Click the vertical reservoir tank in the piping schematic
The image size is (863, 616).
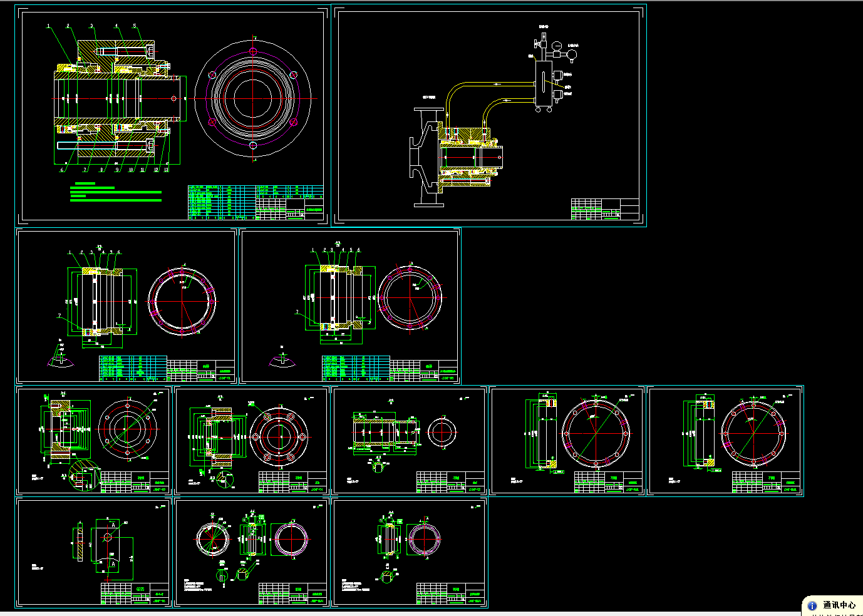(x=542, y=83)
